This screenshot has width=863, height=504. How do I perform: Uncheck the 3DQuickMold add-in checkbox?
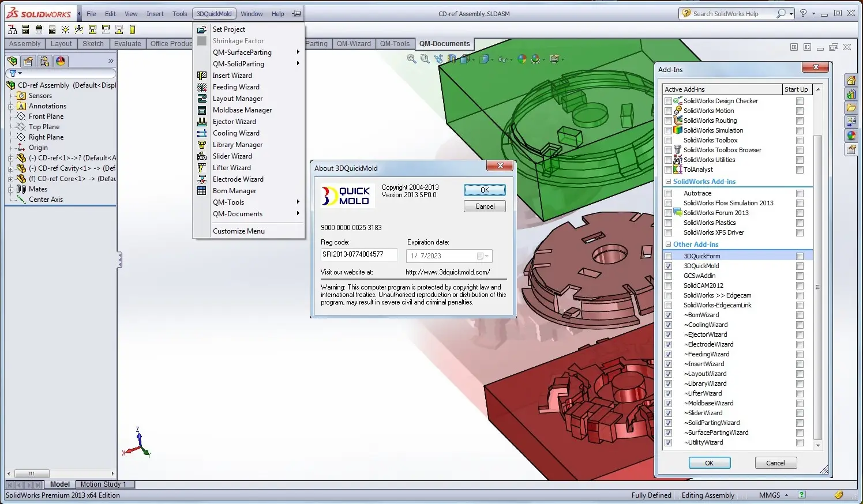[669, 266]
